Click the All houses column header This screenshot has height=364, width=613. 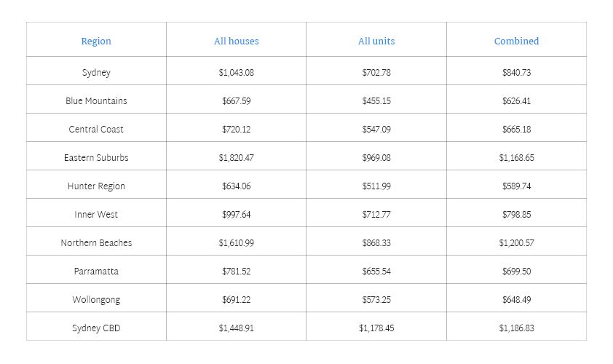coord(236,41)
